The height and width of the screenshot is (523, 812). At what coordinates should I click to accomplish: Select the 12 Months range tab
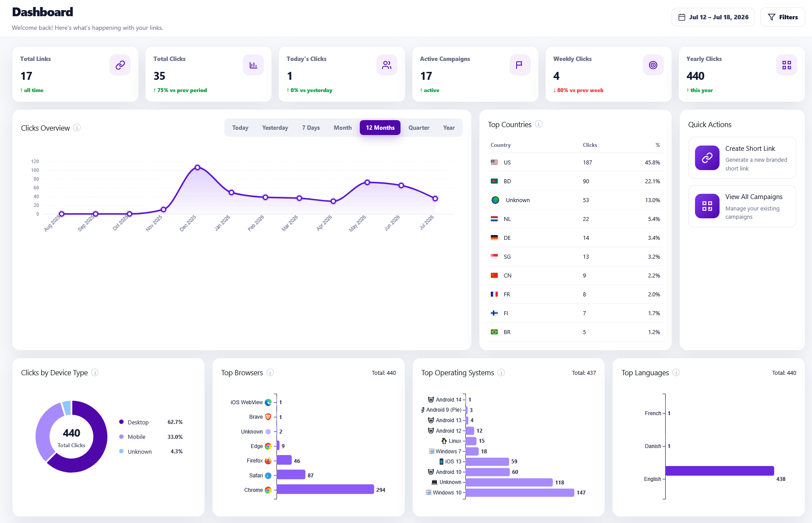coord(380,128)
